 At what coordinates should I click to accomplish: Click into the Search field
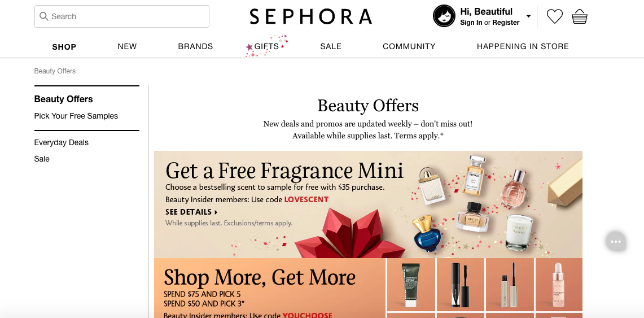121,16
